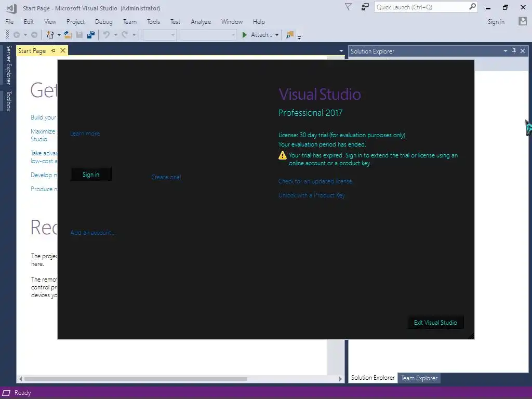Toggle auto hide pin on Solution Explorer
This screenshot has width=532, height=399.
(514, 51)
